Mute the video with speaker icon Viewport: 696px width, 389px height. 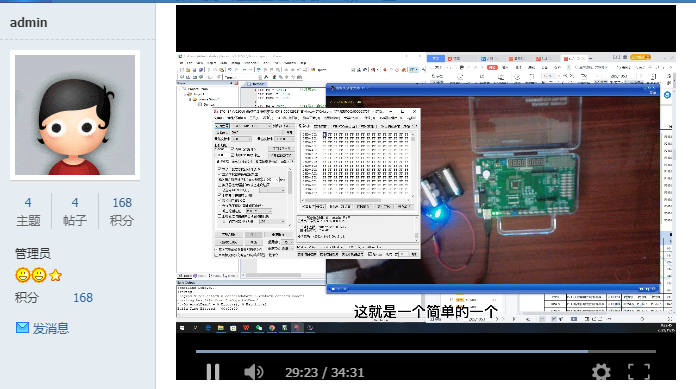(253, 372)
